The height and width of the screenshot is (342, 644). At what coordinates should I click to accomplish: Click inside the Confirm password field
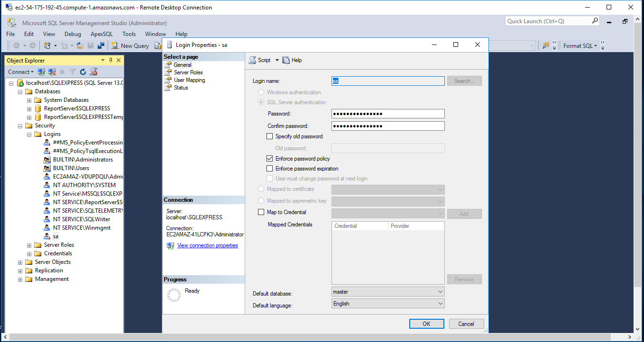pos(387,126)
